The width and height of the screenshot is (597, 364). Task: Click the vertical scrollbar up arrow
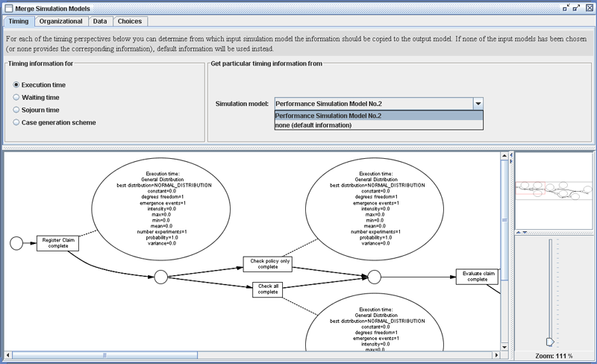click(505, 158)
